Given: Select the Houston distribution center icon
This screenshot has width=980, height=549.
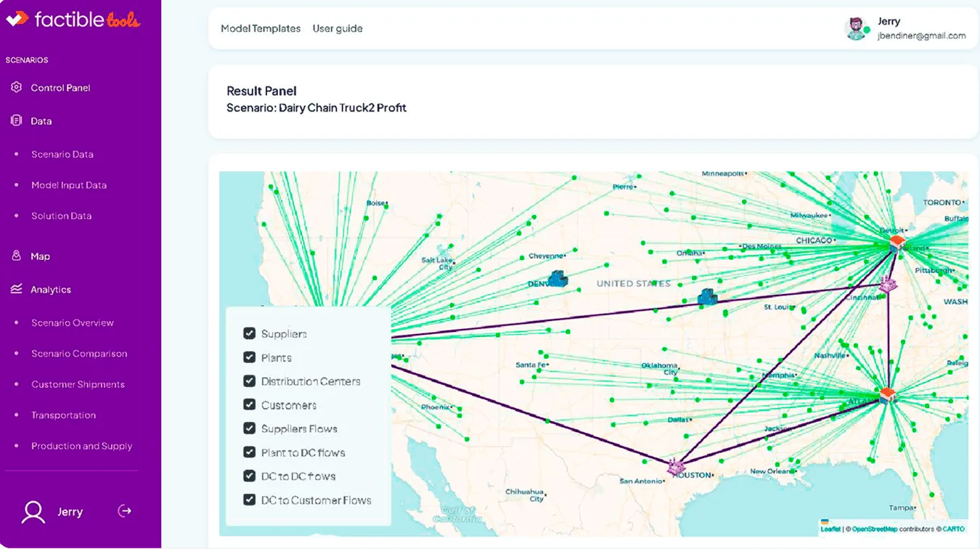Looking at the screenshot, I should 677,466.
